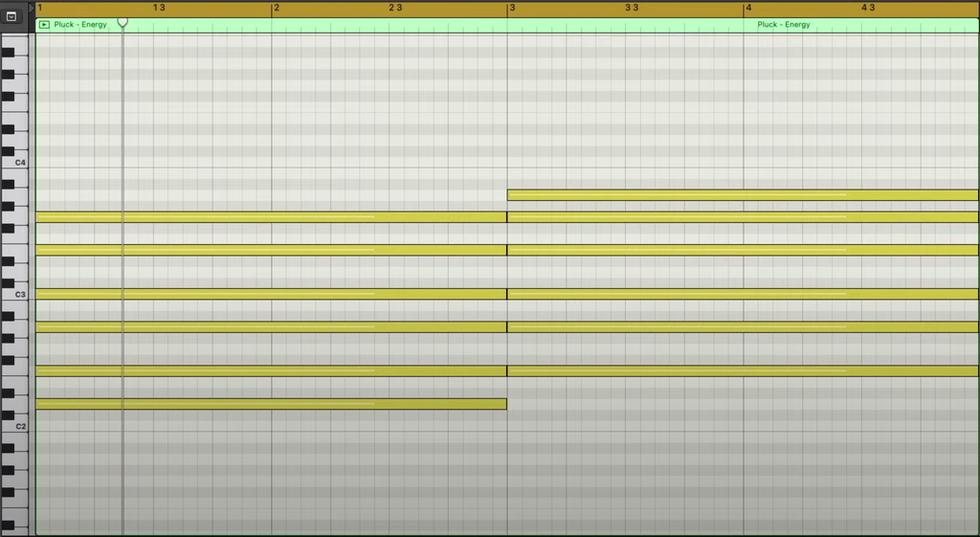Select the right Pluck - Energy region label
980x537 pixels.
783,24
